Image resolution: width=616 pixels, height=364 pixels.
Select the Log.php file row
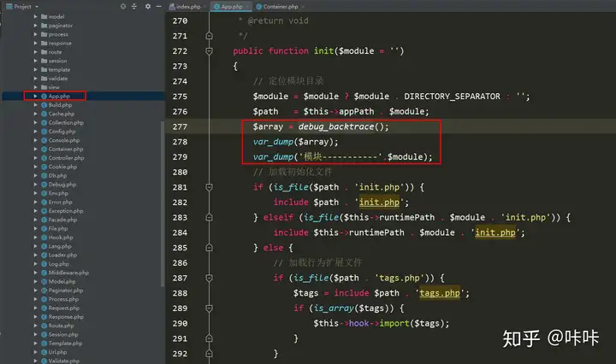coord(82,263)
